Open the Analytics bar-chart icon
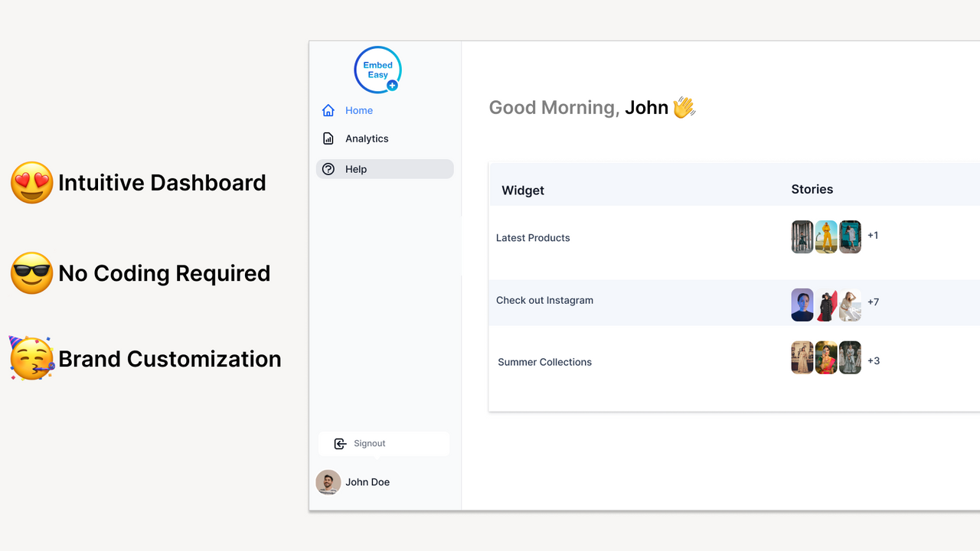Screen dimensions: 980x551 [x=328, y=139]
